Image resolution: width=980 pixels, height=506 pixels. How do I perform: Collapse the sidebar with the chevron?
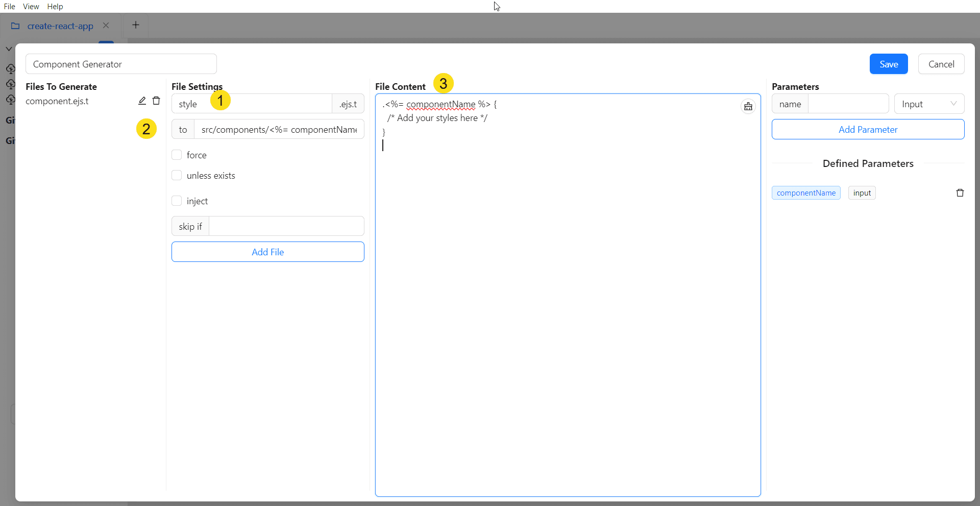coord(8,49)
